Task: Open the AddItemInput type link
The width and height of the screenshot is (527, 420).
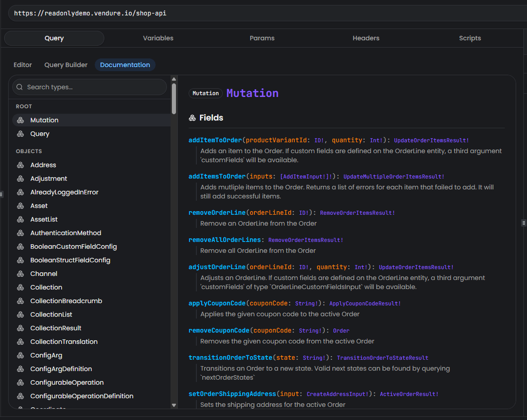Action: point(306,177)
